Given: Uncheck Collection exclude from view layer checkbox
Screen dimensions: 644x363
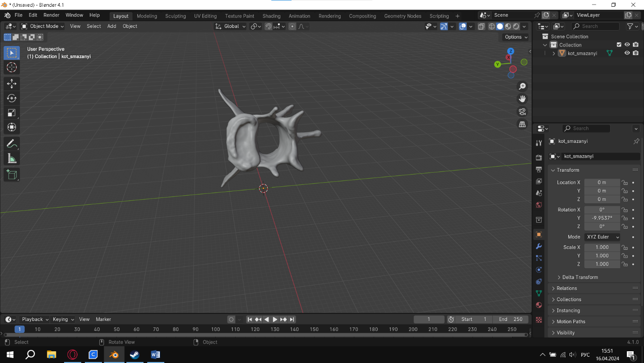Looking at the screenshot, I should point(619,45).
